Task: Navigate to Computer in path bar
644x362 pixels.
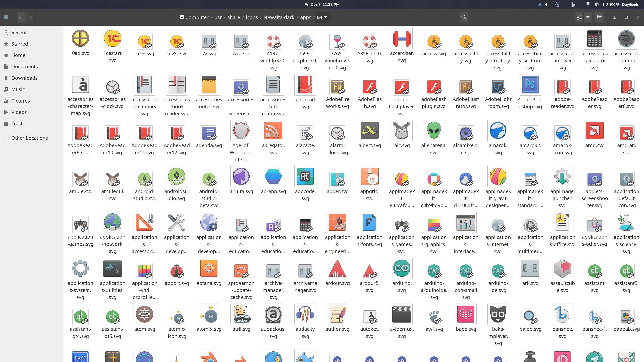Action: (x=194, y=17)
